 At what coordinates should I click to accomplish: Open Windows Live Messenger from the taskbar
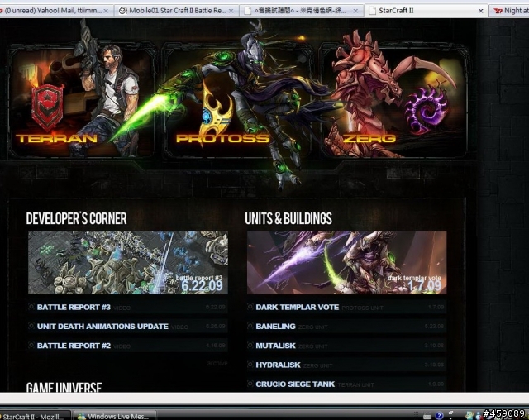(x=115, y=416)
